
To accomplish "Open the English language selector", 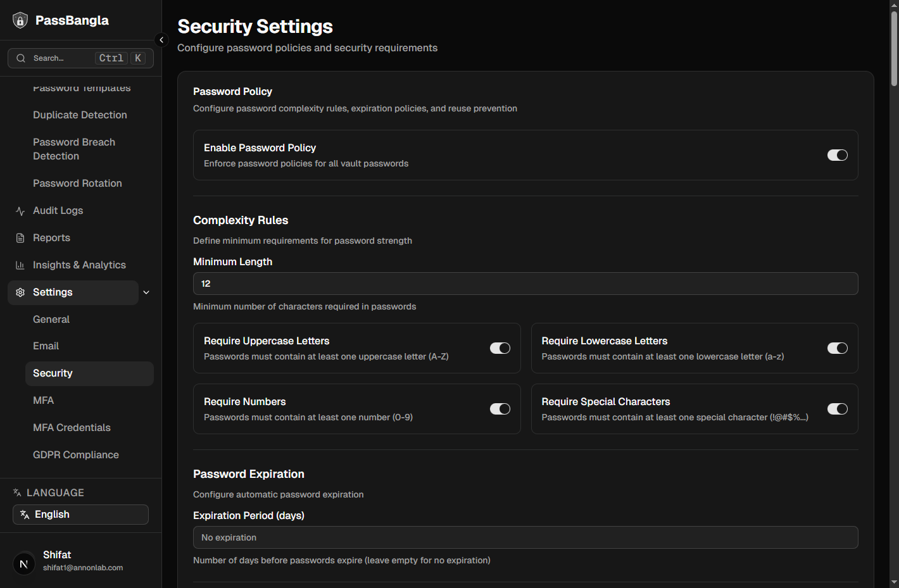I will pyautogui.click(x=80, y=514).
